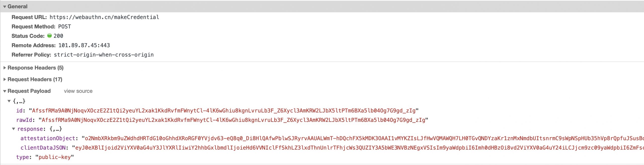Image resolution: width=644 pixels, height=165 pixels.
Task: Select the strict-origin-when-cross-origin policy value
Action: click(104, 55)
